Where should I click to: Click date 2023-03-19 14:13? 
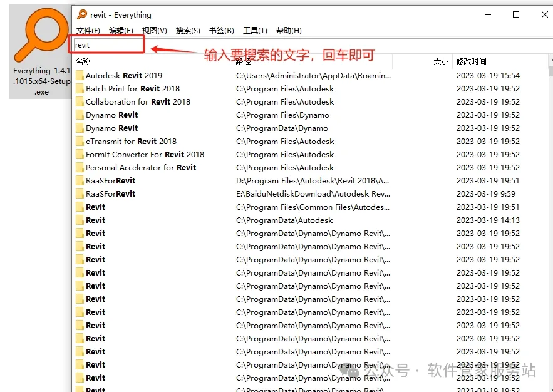tap(488, 220)
